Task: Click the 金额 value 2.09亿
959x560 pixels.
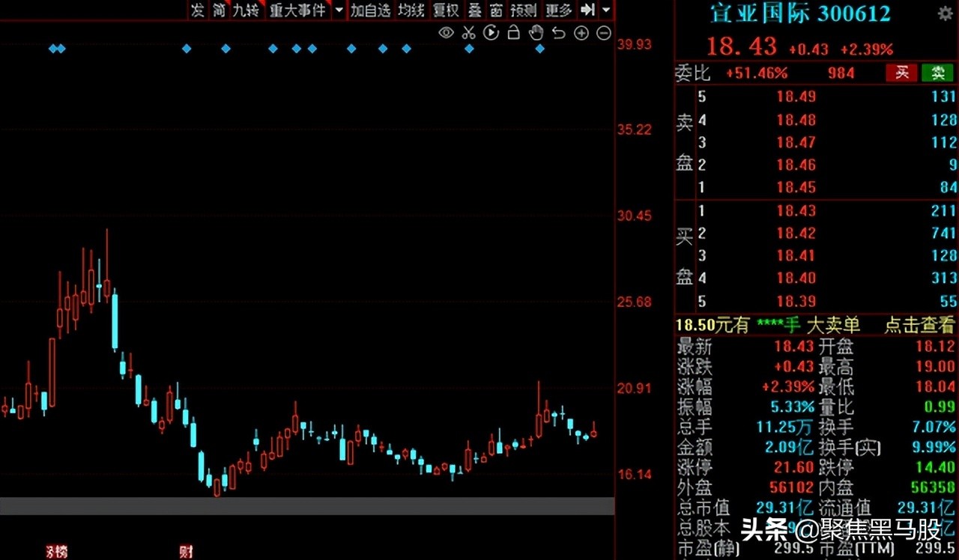Action: [788, 448]
